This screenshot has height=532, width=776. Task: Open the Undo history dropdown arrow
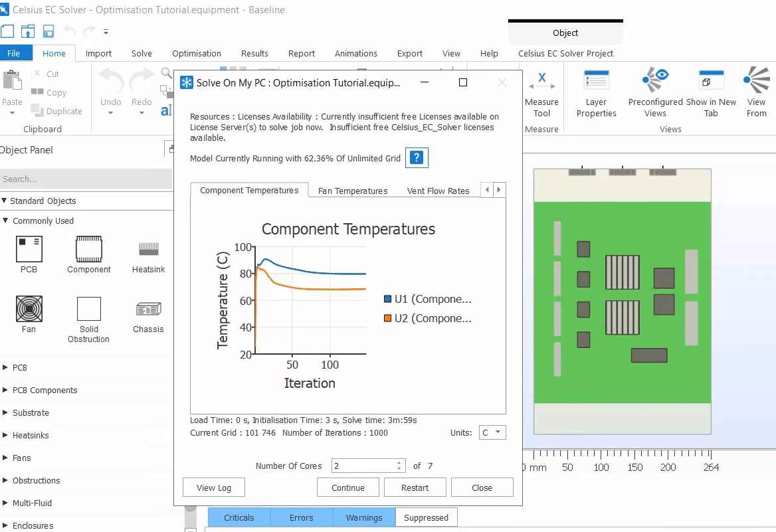pos(111,113)
